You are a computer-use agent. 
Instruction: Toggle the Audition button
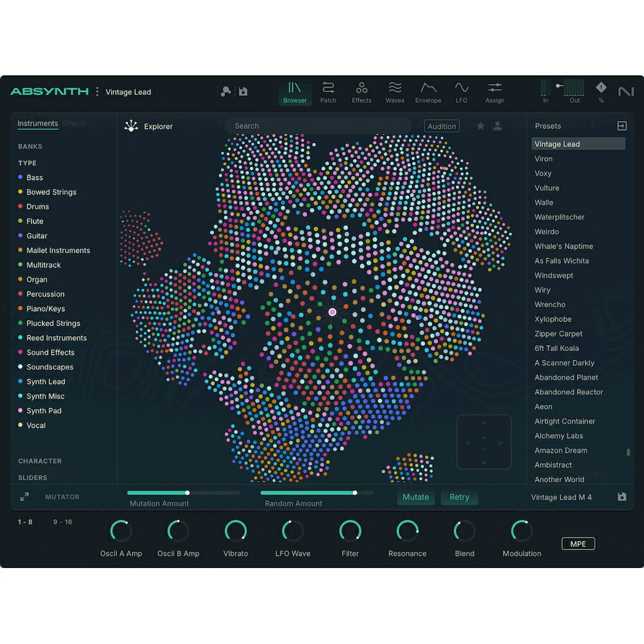(x=442, y=126)
